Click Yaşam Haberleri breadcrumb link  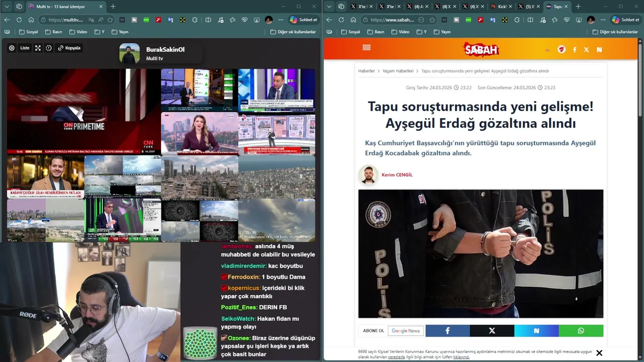coord(398,71)
